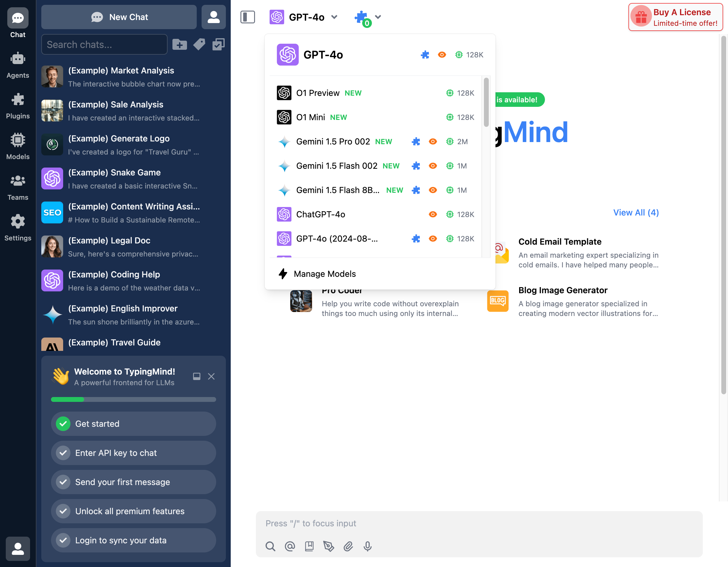Minimize the Welcome to TypingMind widget
This screenshot has width=728, height=567.
196,376
